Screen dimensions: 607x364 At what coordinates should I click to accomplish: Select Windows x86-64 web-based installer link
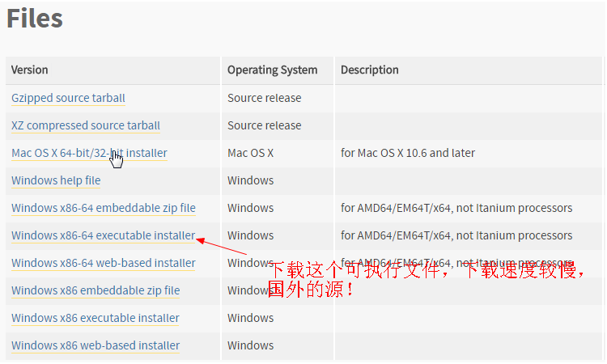pos(104,263)
